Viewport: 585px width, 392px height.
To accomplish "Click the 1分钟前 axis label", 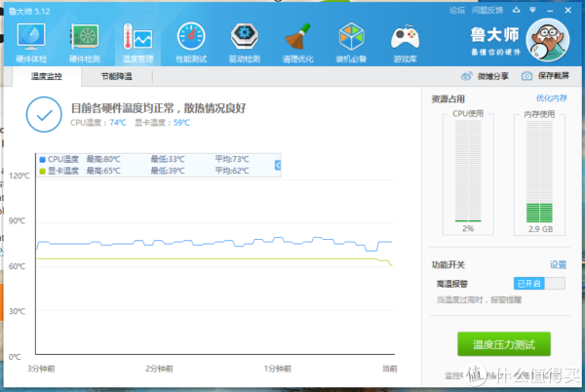I will [x=278, y=369].
